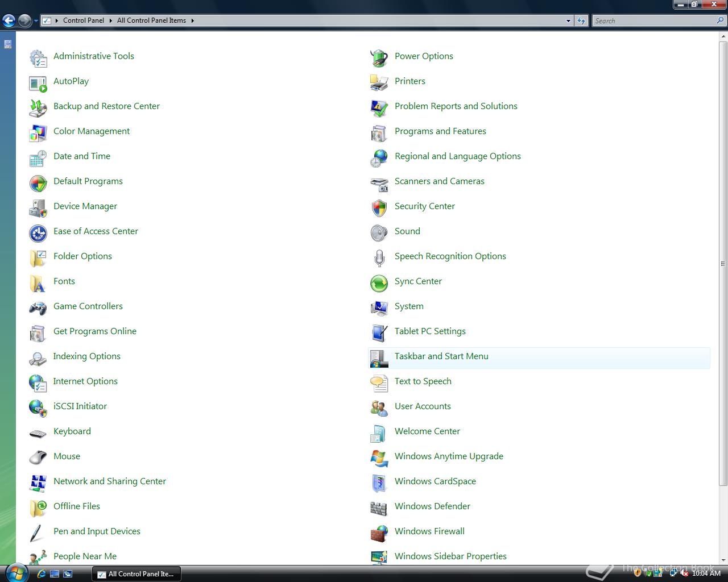Open Programs and Features link

click(x=440, y=131)
